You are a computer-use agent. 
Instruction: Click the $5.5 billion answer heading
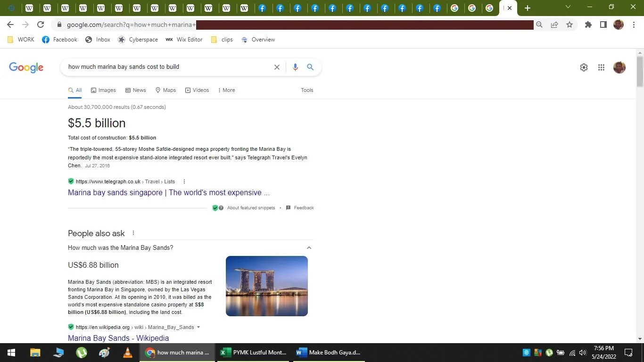tap(97, 123)
